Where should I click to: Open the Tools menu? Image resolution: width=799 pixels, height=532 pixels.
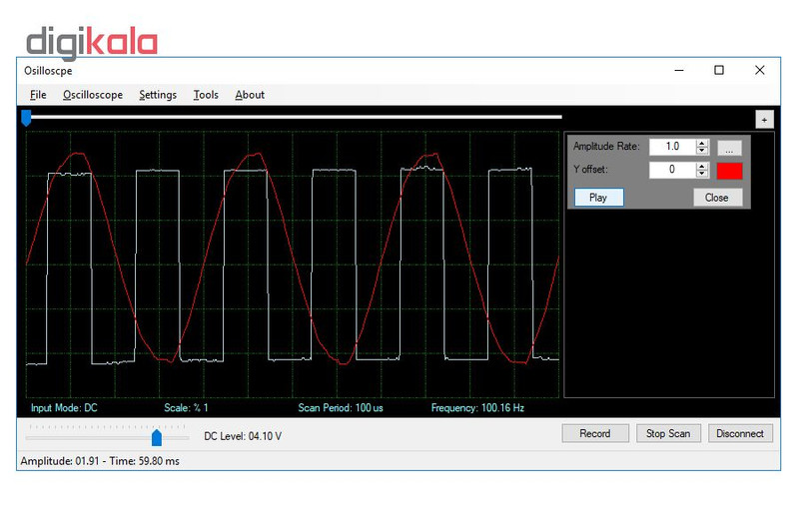pos(206,95)
